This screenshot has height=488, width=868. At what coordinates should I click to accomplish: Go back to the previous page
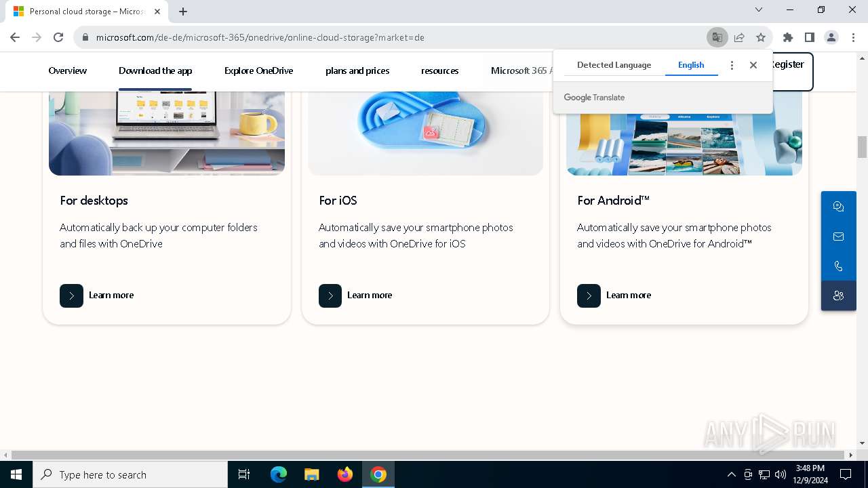15,37
